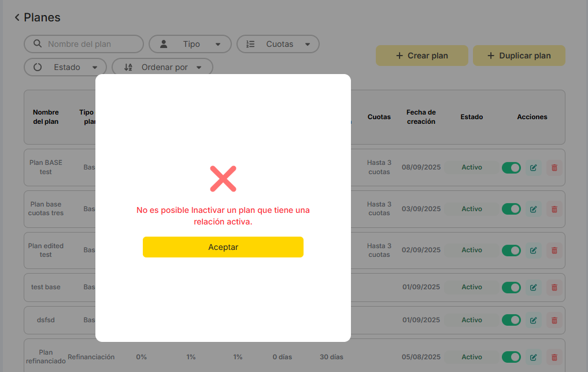The height and width of the screenshot is (372, 588).
Task: Click the Aceptar button in the error dialog
Action: tap(223, 247)
